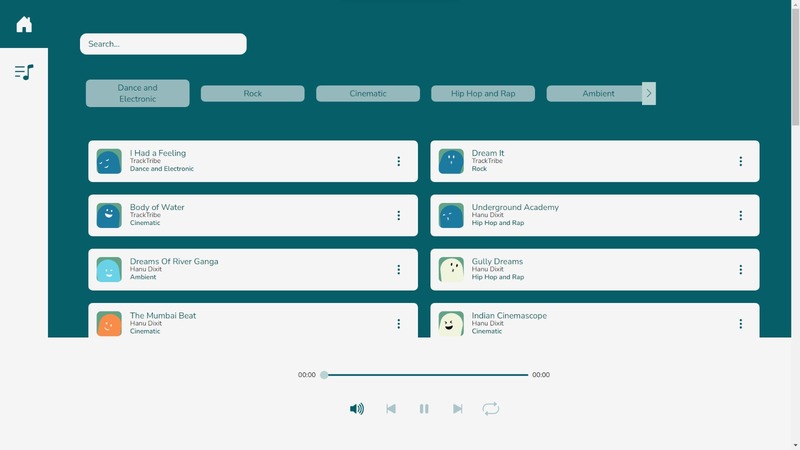Pause the current playback

[x=424, y=409]
